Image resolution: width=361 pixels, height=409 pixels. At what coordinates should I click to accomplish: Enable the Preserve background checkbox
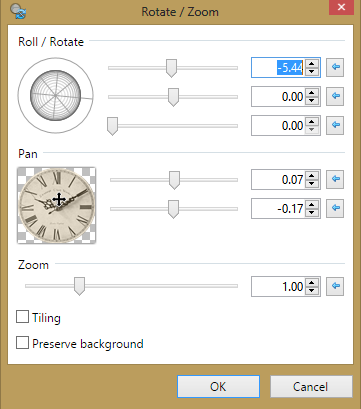22,343
